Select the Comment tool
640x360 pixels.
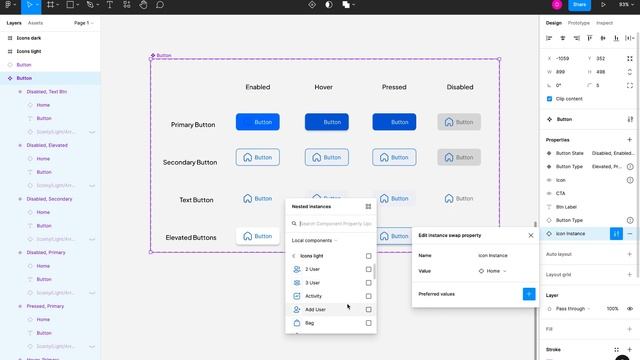(x=160, y=5)
